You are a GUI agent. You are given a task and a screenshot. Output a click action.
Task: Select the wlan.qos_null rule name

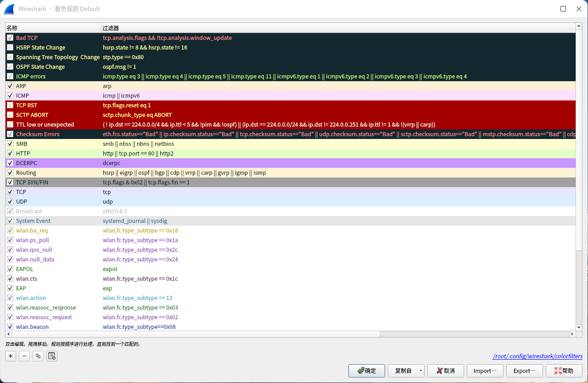pos(34,250)
